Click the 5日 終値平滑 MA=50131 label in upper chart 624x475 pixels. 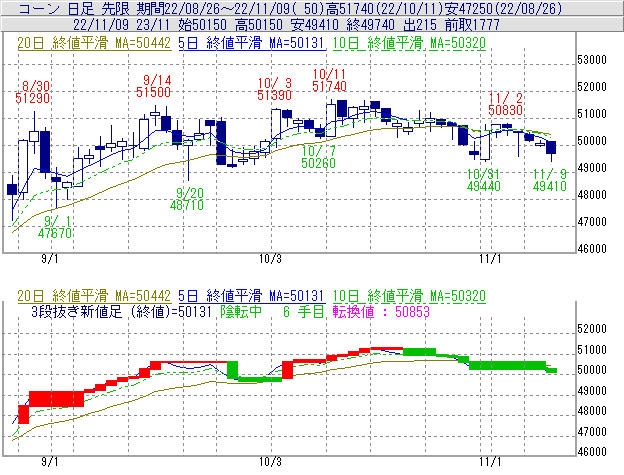252,43
